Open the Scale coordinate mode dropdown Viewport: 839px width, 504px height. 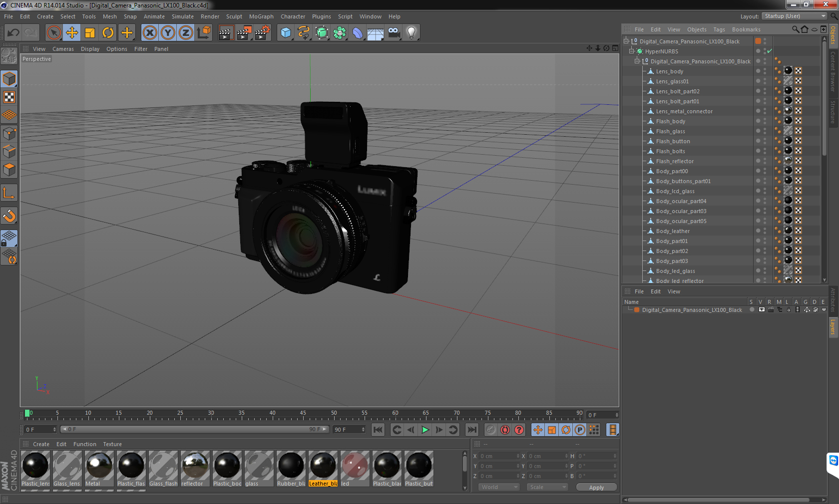547,487
